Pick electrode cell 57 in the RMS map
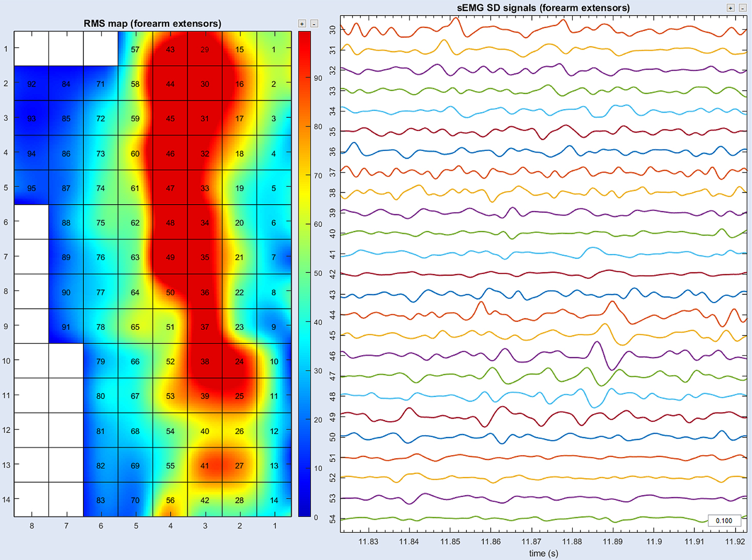 pos(135,49)
